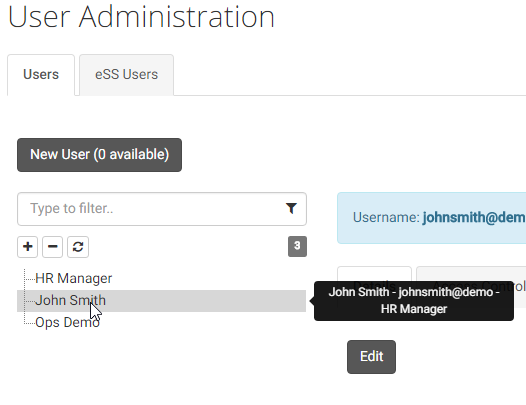Click the John Smith tooltip popup
The image size is (526, 405).
[x=414, y=301]
